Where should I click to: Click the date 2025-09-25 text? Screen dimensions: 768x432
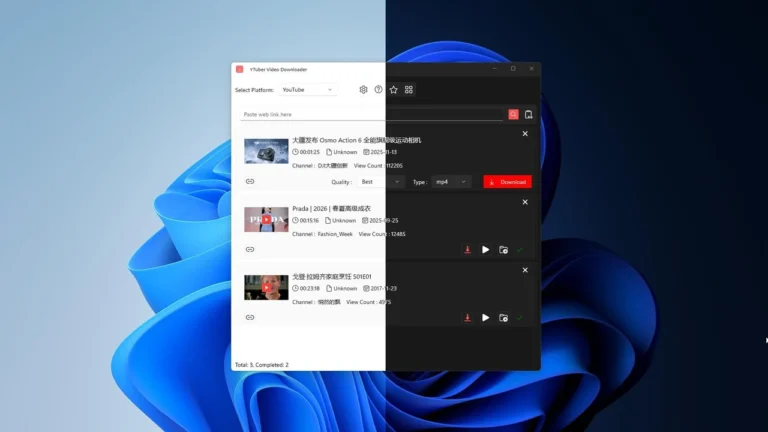tap(384, 220)
